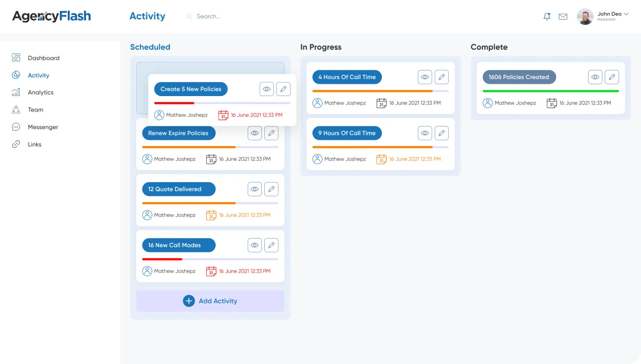This screenshot has width=641, height=364.
Task: Toggle visibility for '4 Hours Of Call Time'
Action: 425,77
